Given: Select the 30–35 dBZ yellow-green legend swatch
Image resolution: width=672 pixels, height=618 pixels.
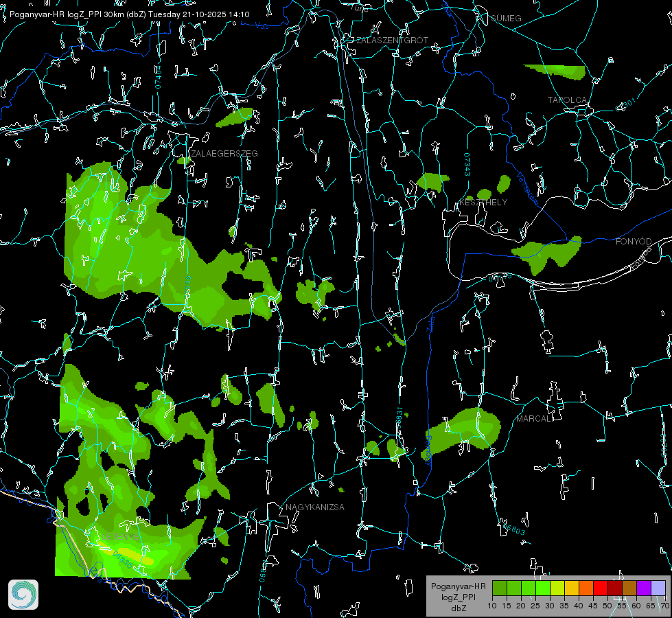Looking at the screenshot, I should coord(557,588).
